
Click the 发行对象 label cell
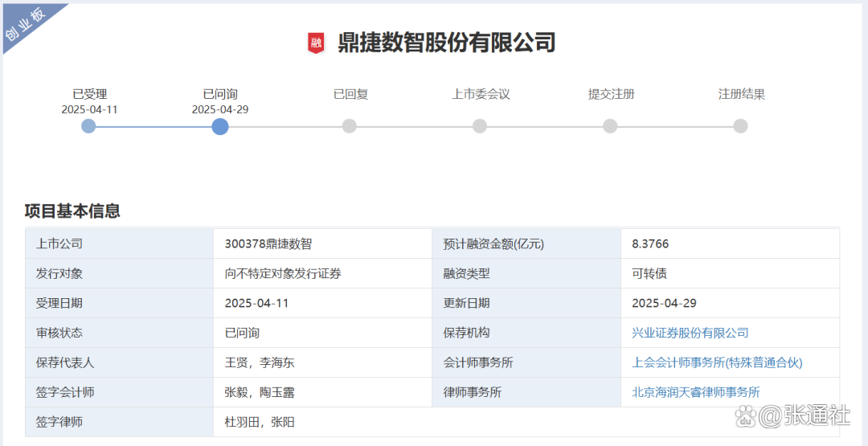[119, 273]
